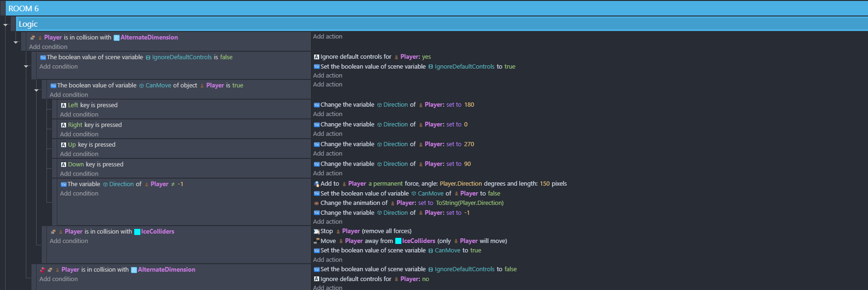Screen dimensions: 868x290
Task: Click Right key name in key pressed condition
Action: coord(75,125)
